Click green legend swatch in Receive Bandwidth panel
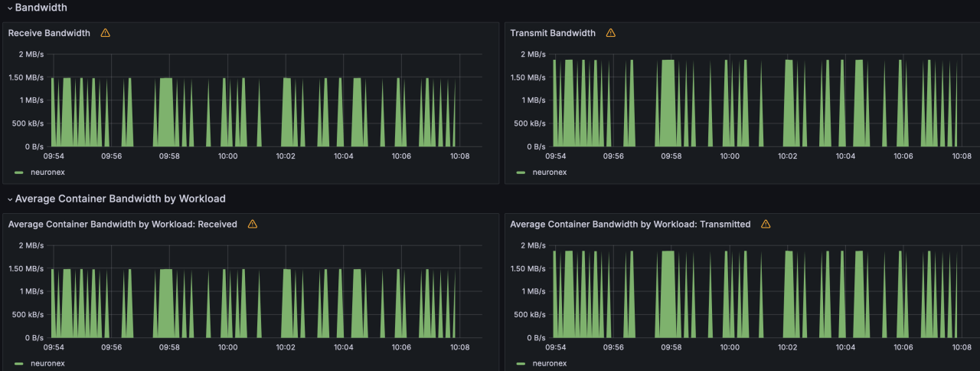 18,172
